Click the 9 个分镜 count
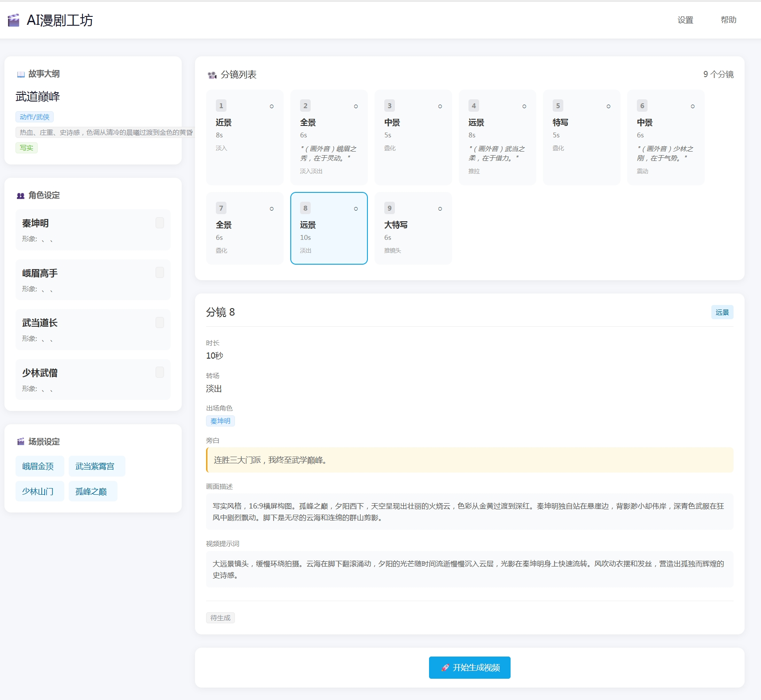 [x=718, y=74]
